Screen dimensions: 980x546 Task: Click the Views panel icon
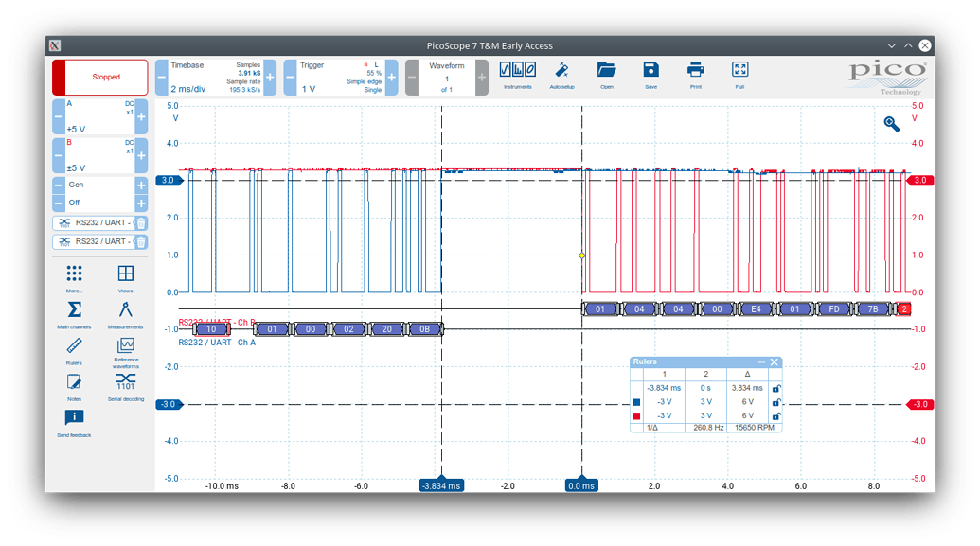126,274
